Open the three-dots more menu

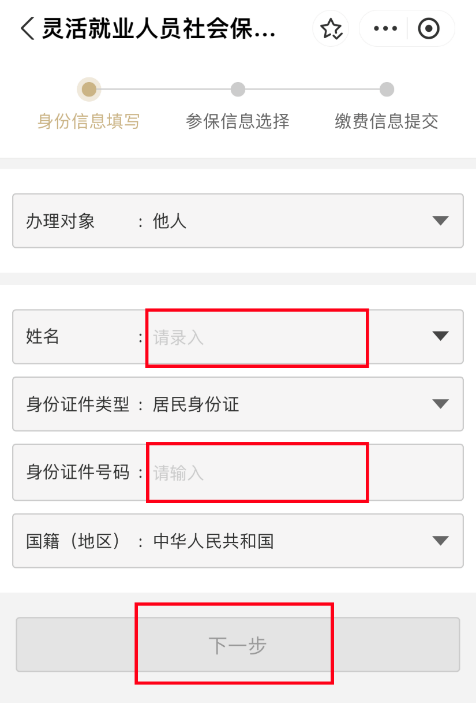pyautogui.click(x=385, y=29)
